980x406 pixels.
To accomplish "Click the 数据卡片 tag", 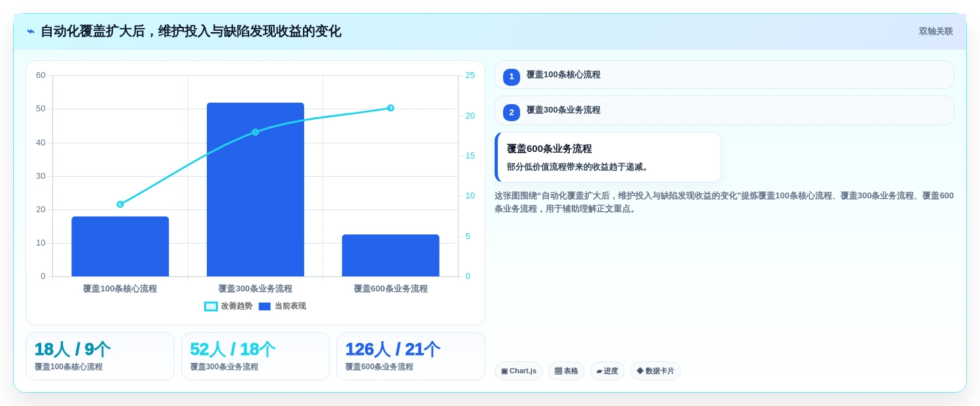I will click(x=656, y=371).
